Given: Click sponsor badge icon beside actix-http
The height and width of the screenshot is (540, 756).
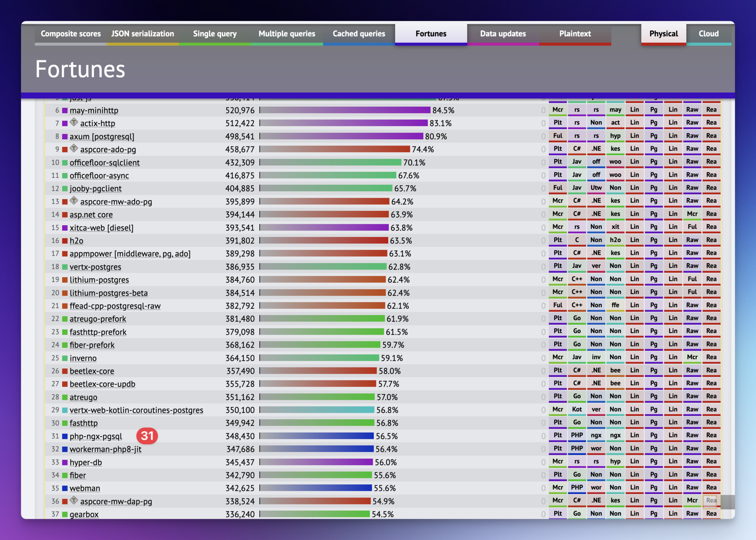Looking at the screenshot, I should point(74,122).
